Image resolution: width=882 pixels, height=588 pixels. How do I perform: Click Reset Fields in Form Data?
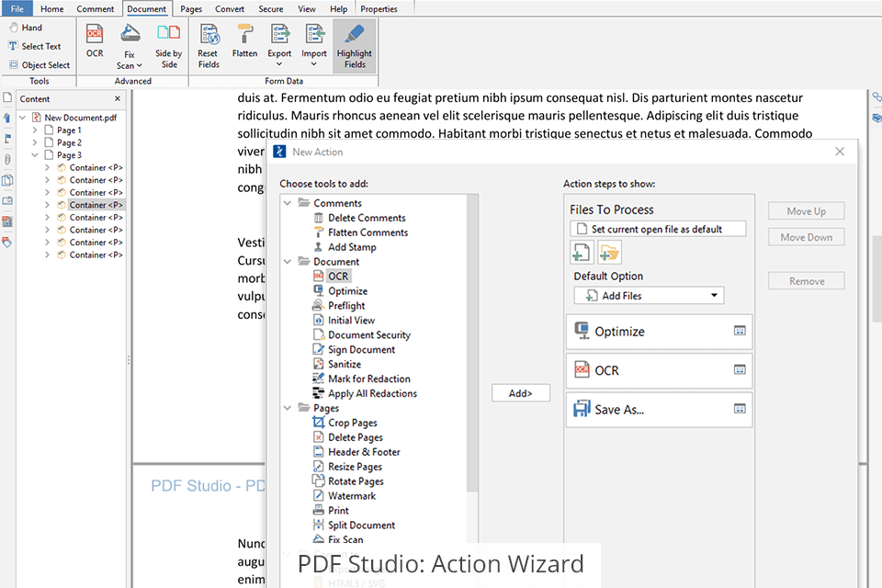click(x=209, y=46)
